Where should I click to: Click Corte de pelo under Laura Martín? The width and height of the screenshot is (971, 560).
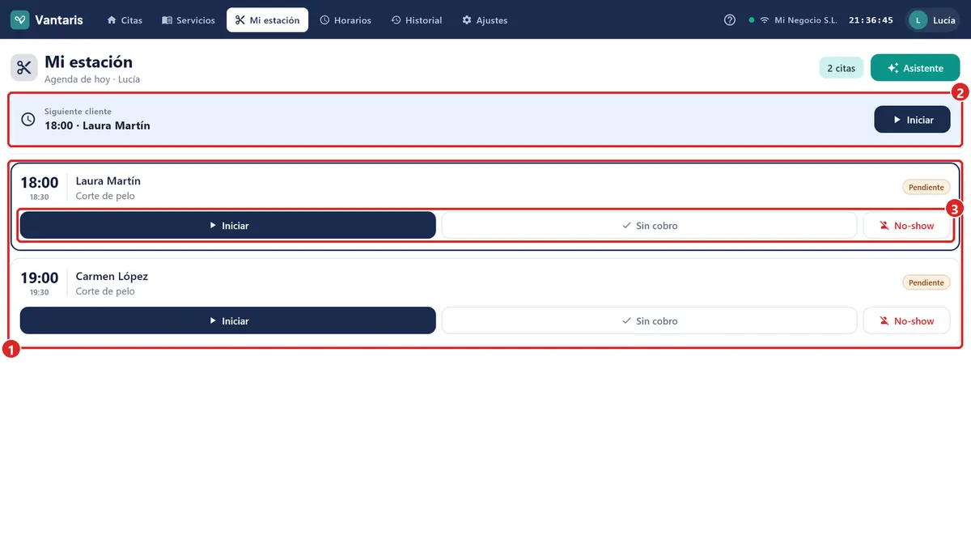pyautogui.click(x=105, y=196)
